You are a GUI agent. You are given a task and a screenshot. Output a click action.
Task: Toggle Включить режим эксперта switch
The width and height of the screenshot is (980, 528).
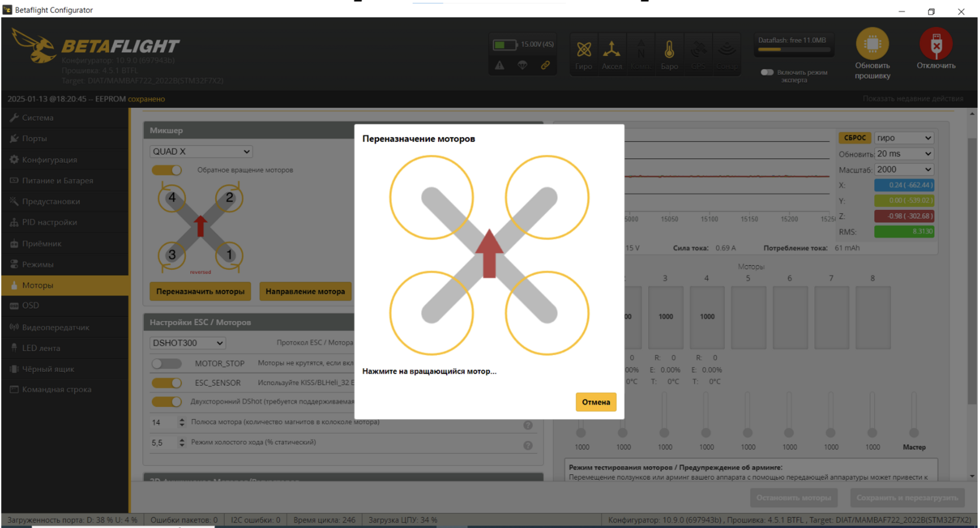pyautogui.click(x=767, y=72)
